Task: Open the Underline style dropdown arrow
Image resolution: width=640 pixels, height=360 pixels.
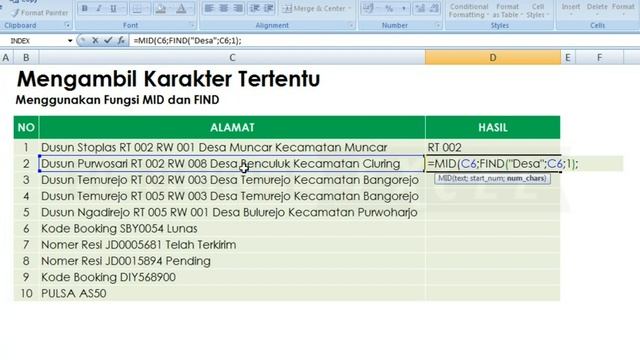Action: click(122, 9)
